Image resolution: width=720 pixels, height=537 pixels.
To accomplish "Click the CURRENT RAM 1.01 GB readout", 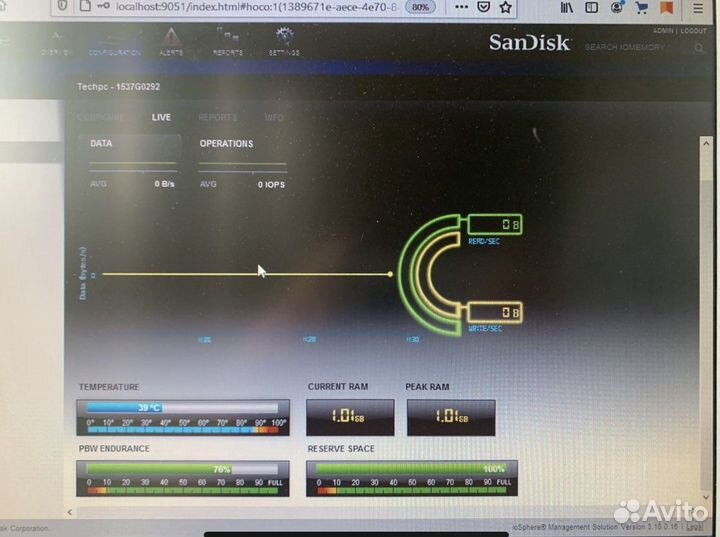I will point(350,417).
